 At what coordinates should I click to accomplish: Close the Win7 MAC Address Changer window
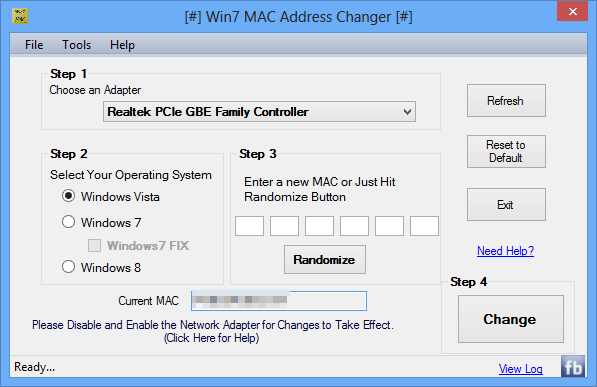pyautogui.click(x=572, y=11)
